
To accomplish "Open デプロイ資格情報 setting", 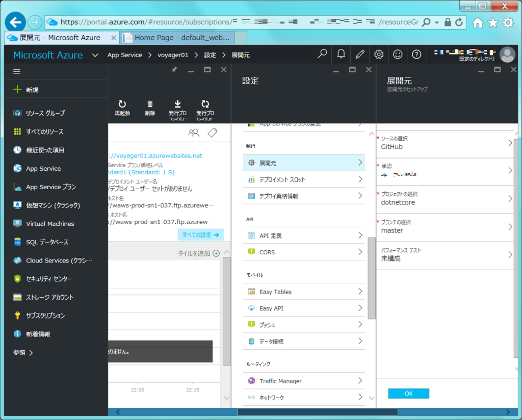I will [x=304, y=196].
